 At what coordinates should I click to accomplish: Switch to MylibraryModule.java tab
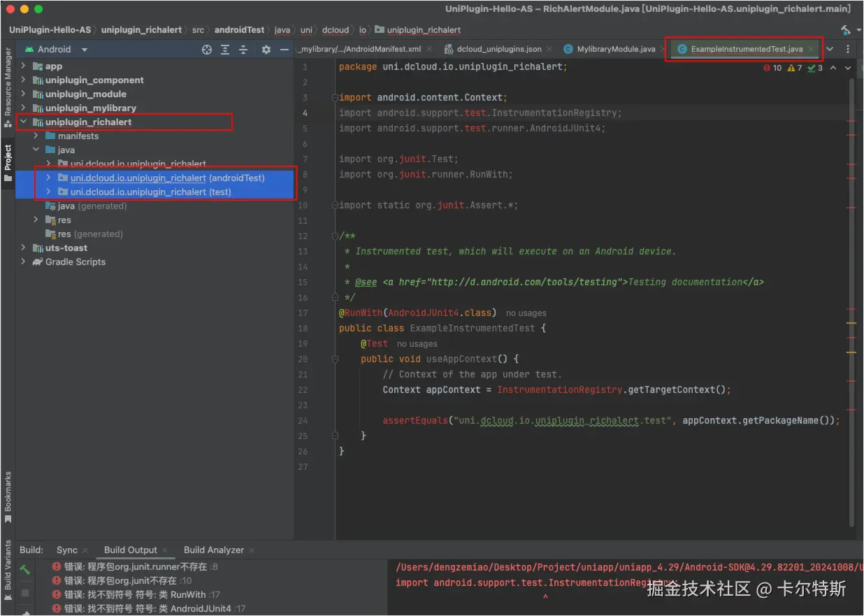pyautogui.click(x=616, y=49)
